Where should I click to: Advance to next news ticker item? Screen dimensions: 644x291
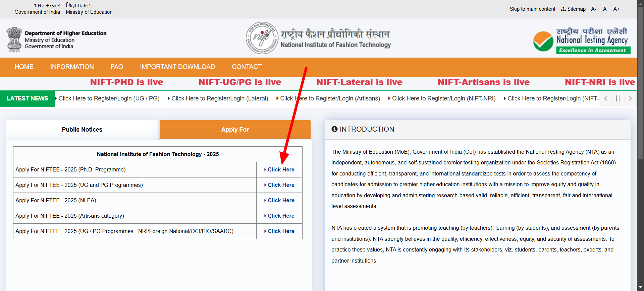[630, 98]
